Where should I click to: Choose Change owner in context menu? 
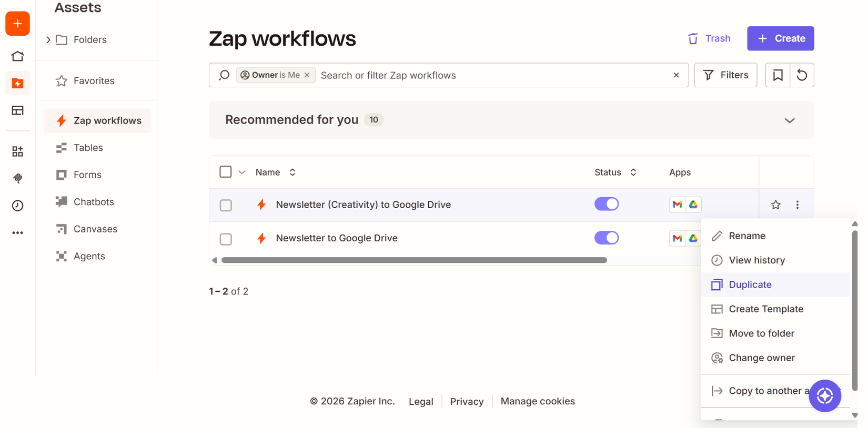[x=775, y=358]
